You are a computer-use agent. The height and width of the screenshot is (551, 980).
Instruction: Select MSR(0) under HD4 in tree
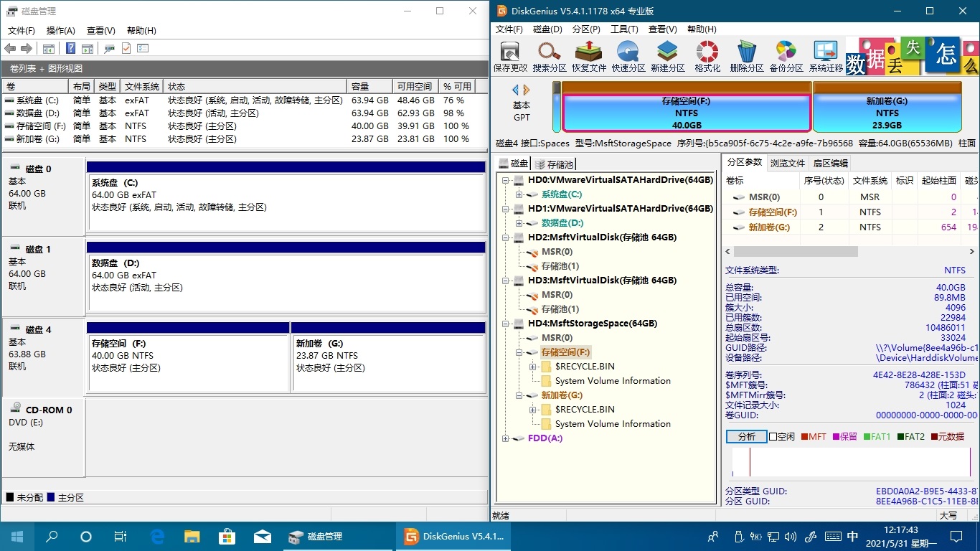557,338
